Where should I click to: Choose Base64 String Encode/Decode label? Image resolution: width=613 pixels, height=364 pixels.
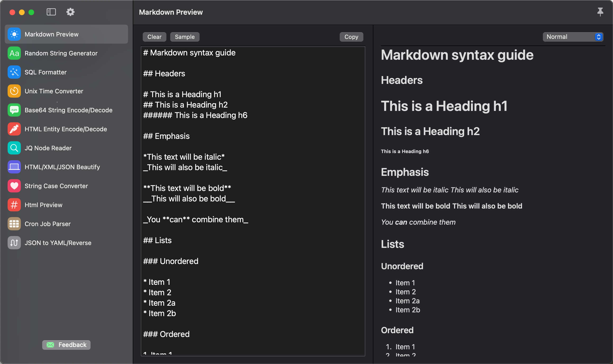point(69,110)
